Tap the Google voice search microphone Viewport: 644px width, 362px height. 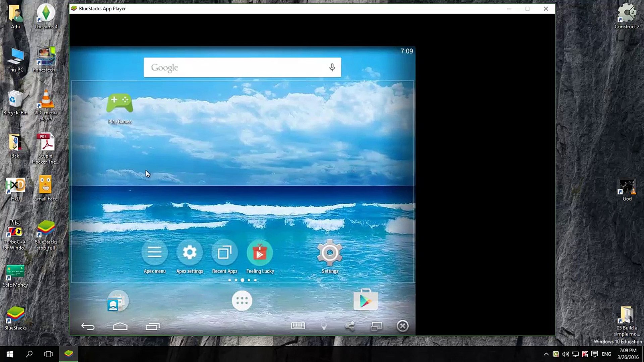click(332, 67)
